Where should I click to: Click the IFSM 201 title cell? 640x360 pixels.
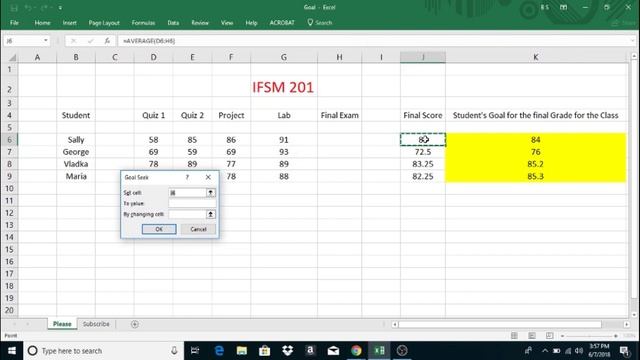click(x=283, y=87)
